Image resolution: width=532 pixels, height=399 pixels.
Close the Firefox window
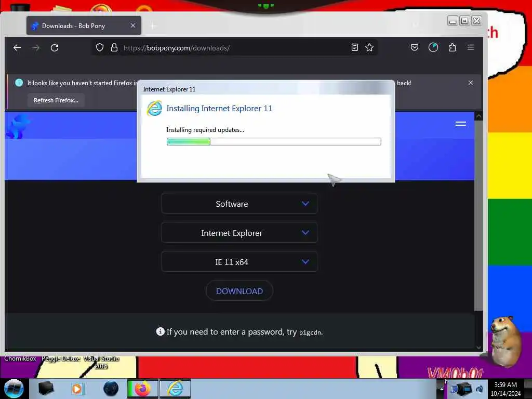pos(477,21)
